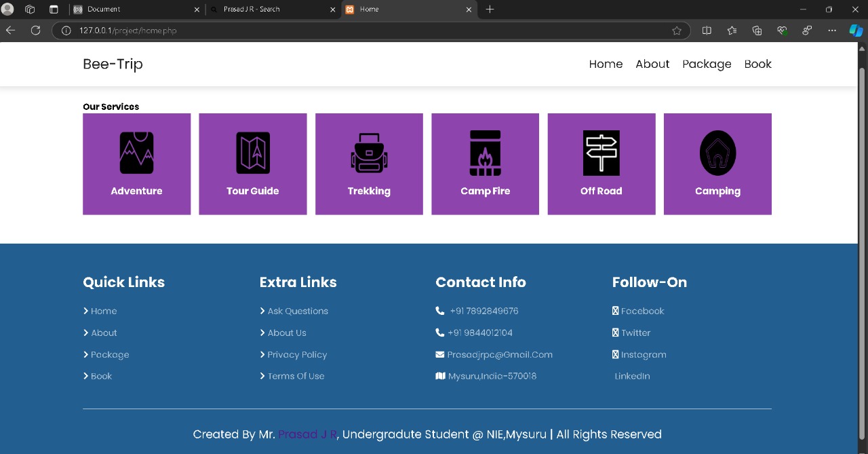This screenshot has height=454, width=868.
Task: Open the Package navigation menu item
Action: (x=707, y=64)
